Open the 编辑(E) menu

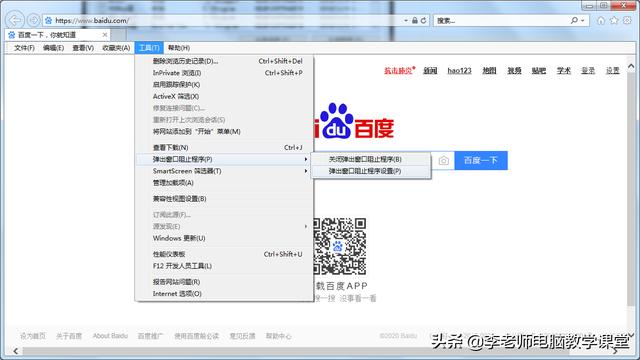click(x=53, y=48)
